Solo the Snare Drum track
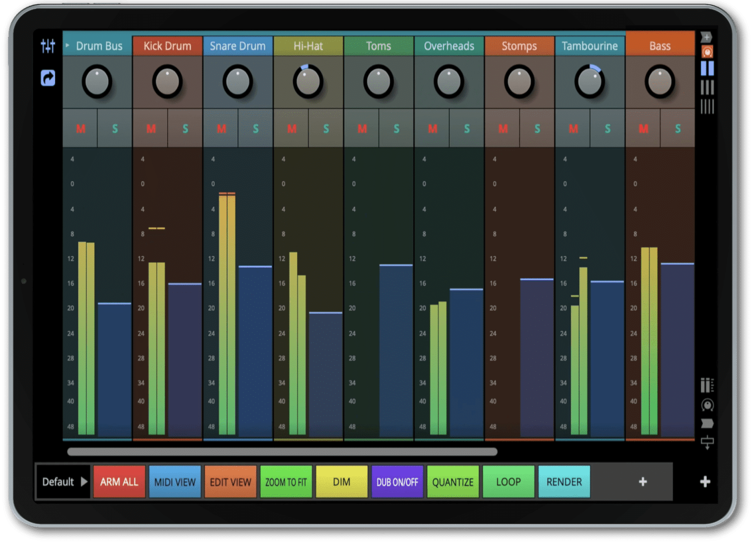The image size is (756, 544). pyautogui.click(x=255, y=128)
